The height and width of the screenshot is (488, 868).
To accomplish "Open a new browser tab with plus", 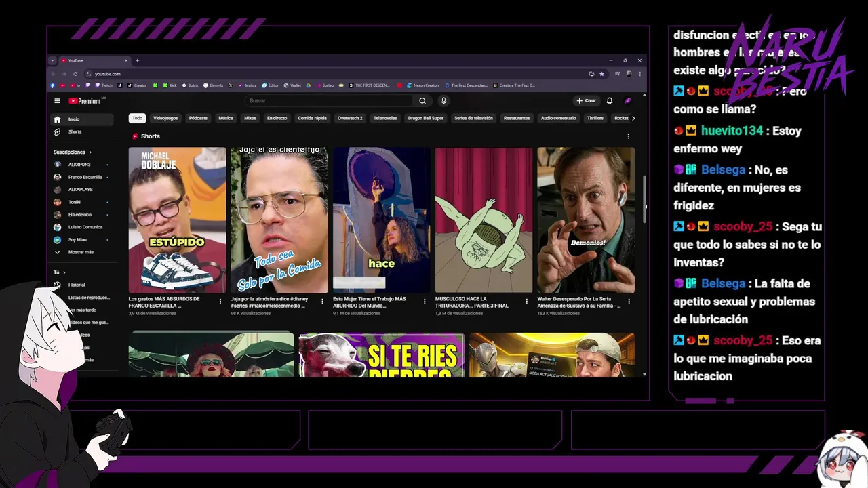I will [x=137, y=60].
